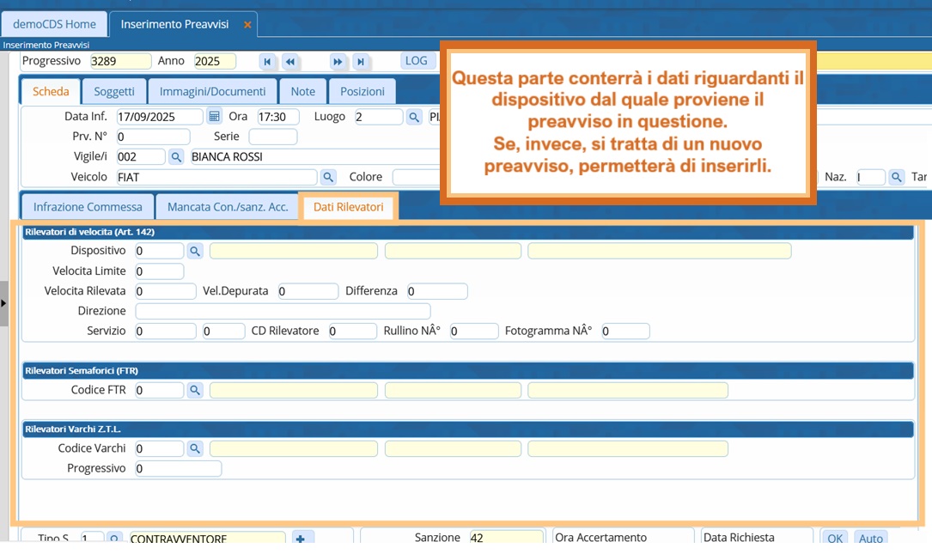
Task: Select the Infrazione Commessa sub-tab
Action: point(88,207)
